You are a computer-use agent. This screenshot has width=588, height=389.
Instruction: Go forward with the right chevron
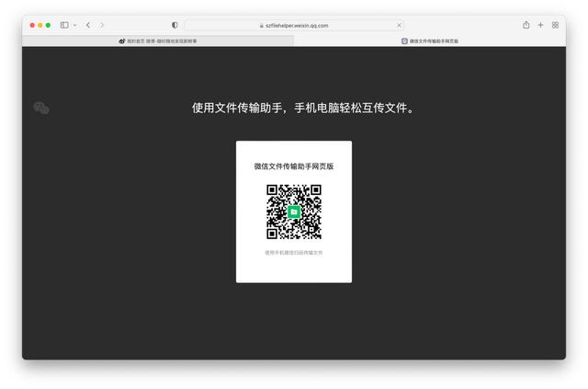102,25
